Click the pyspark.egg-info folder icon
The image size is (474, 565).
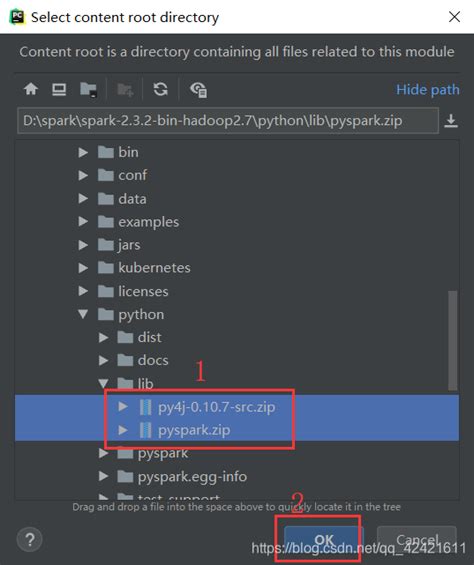click(x=125, y=476)
